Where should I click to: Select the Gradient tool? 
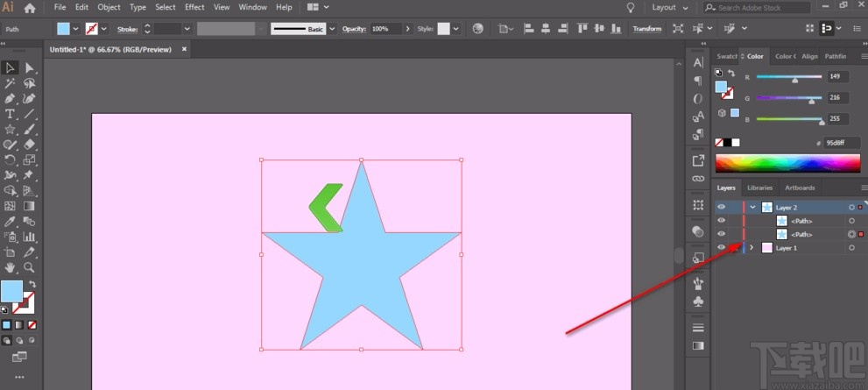tap(29, 206)
